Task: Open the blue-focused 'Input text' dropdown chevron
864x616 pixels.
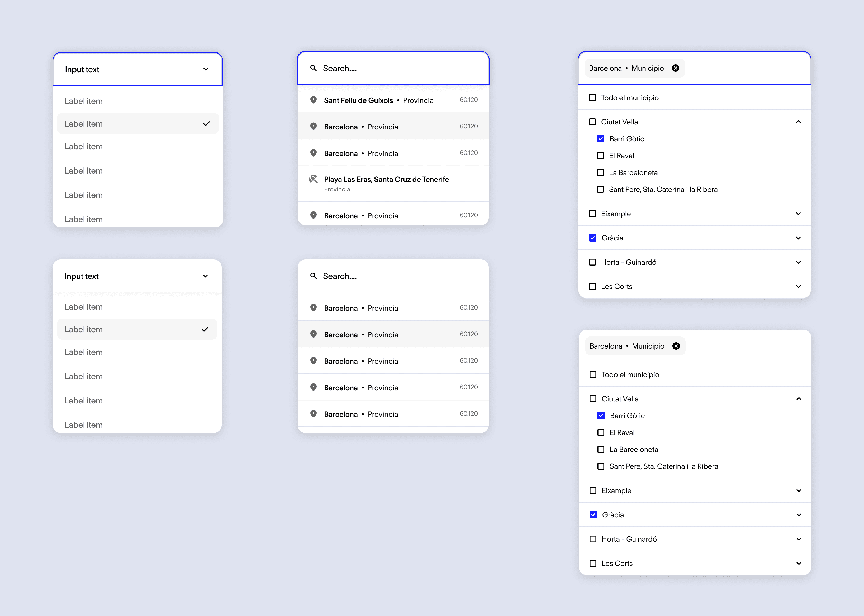Action: [206, 69]
